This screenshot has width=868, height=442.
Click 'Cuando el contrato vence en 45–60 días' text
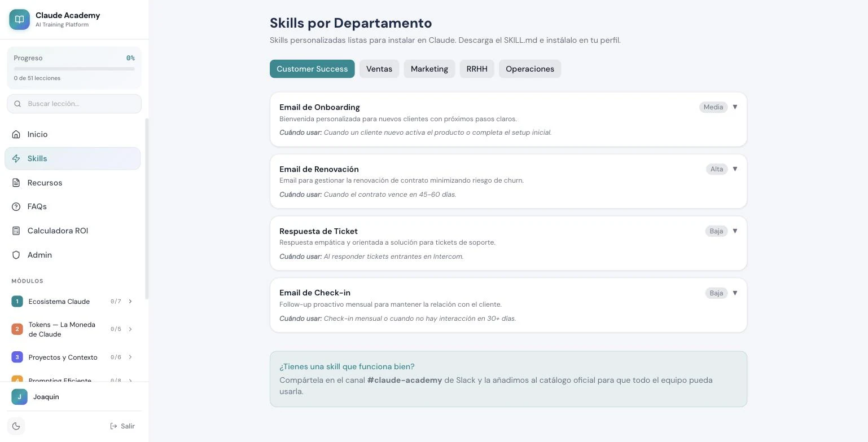coord(390,195)
